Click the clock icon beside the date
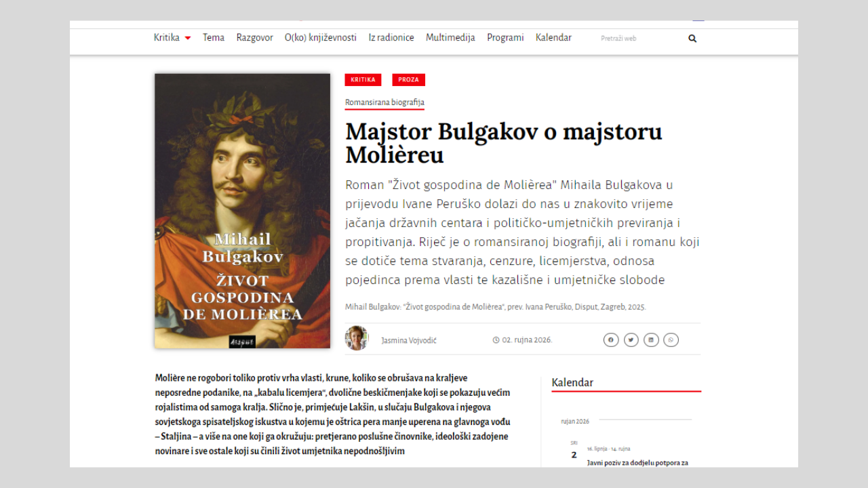The width and height of the screenshot is (868, 488). point(496,340)
